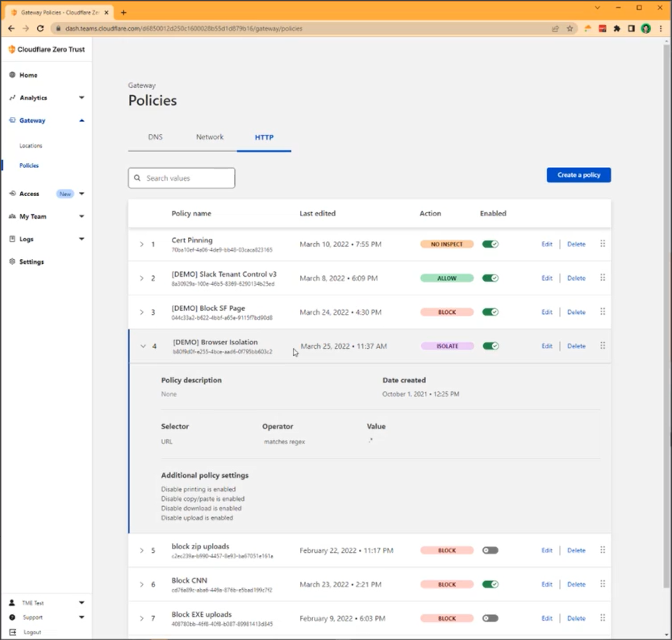
Task: Click the drag handle for Cert Pinning
Action: click(603, 244)
